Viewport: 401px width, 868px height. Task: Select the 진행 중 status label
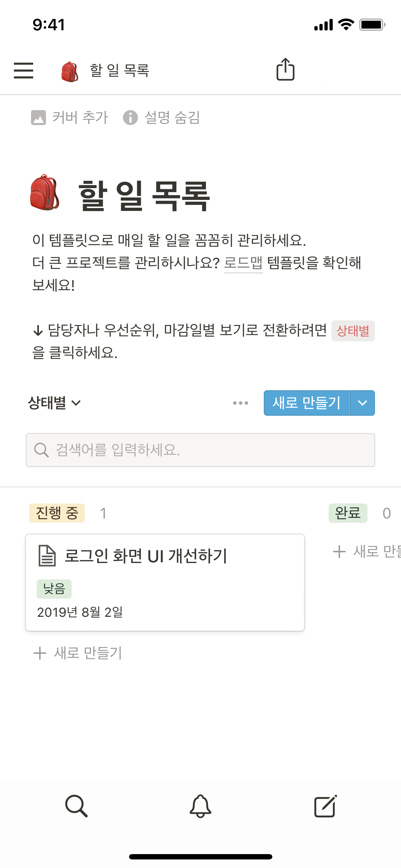click(57, 513)
